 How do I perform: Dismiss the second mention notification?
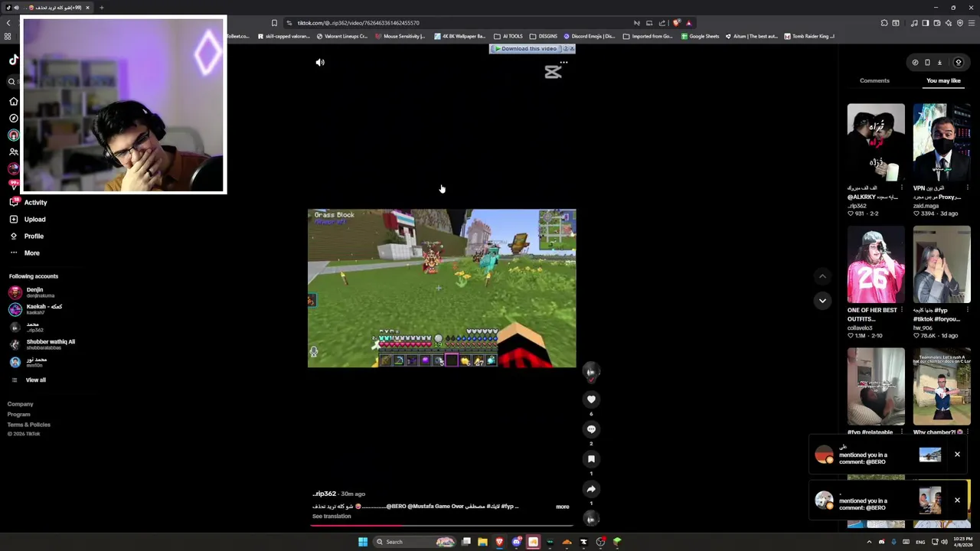pyautogui.click(x=957, y=500)
